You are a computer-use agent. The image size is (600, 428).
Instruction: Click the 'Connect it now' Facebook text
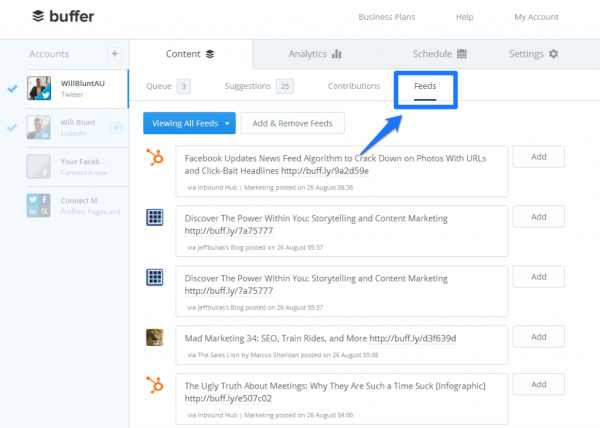pos(84,173)
